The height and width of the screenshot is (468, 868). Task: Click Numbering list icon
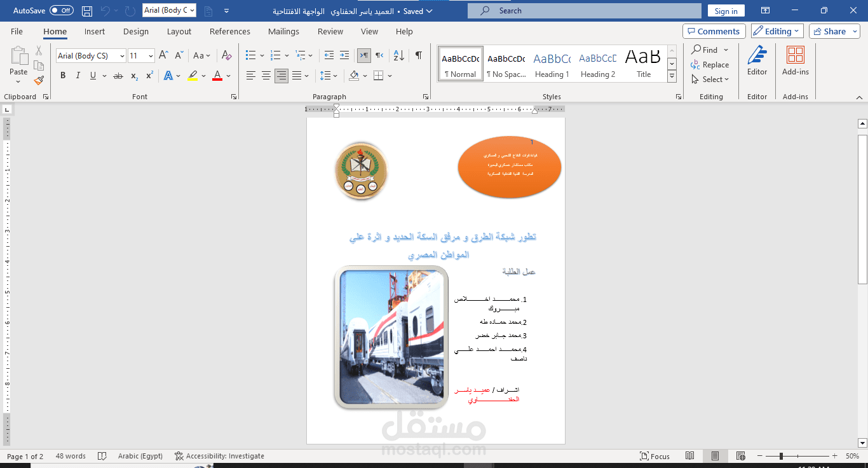275,55
